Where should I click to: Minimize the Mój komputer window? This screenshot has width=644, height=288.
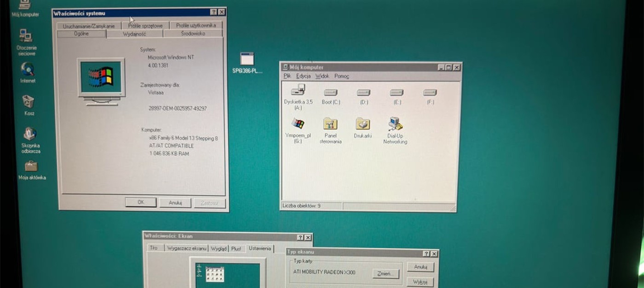[x=442, y=67]
